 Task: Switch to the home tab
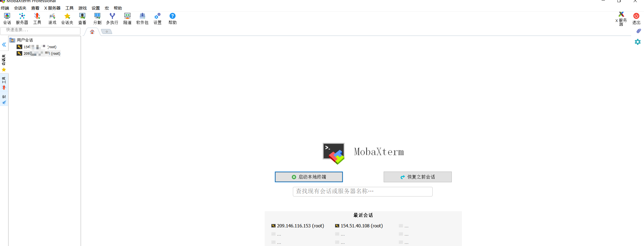click(x=92, y=32)
